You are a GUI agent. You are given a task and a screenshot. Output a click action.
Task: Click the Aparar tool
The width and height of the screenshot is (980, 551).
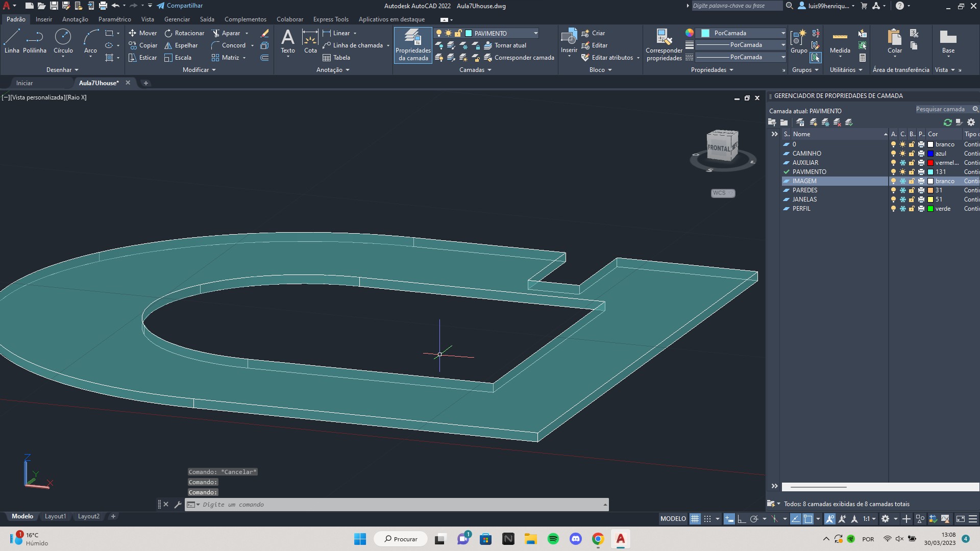[x=226, y=33]
